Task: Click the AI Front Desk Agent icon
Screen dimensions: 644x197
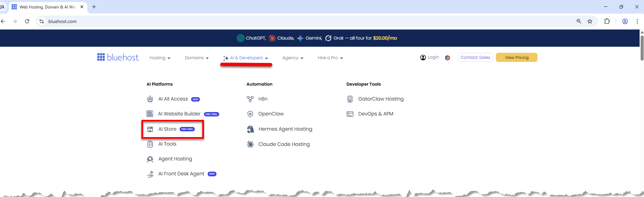Action: point(150,174)
